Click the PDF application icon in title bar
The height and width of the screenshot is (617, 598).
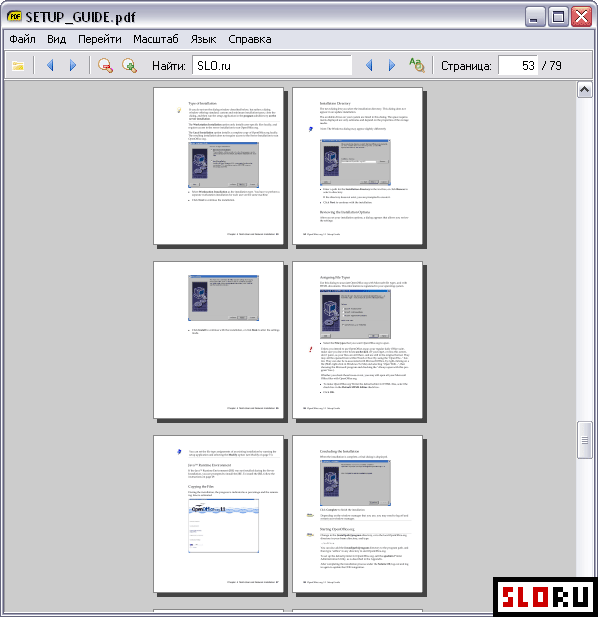pyautogui.click(x=15, y=17)
